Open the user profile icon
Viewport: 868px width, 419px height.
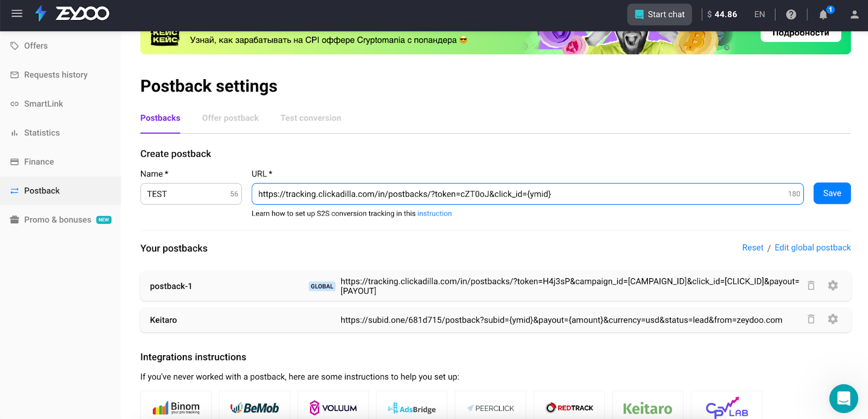pyautogui.click(x=854, y=15)
